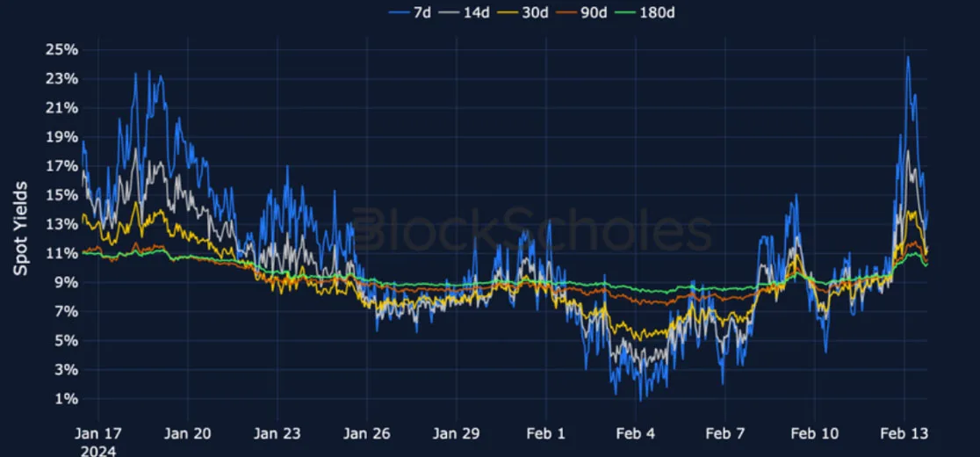Click the Jan 23 date label

(x=277, y=434)
